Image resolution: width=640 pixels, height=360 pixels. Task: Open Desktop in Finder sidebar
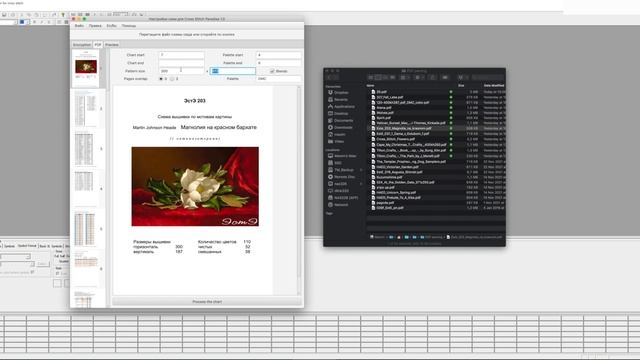pos(341,113)
